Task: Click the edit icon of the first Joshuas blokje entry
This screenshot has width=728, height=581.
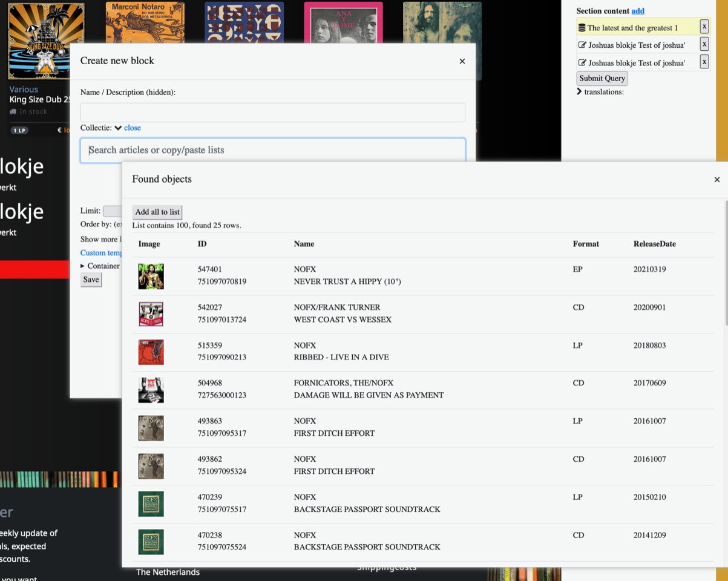Action: tap(582, 45)
